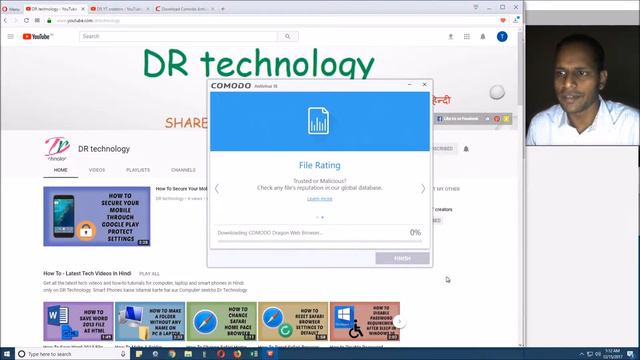Advance video shelf with right arrow
This screenshot has width=640, height=360.
point(400,322)
